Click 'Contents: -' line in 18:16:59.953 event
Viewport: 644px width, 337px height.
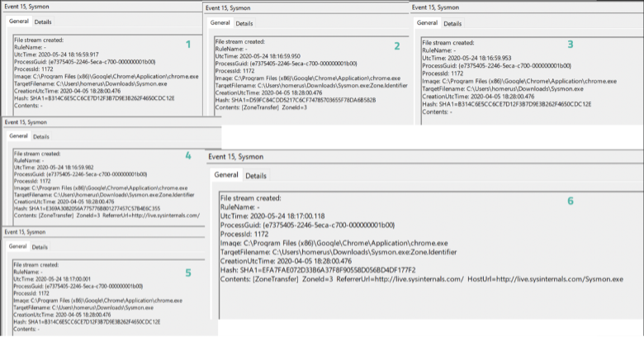tap(437, 112)
